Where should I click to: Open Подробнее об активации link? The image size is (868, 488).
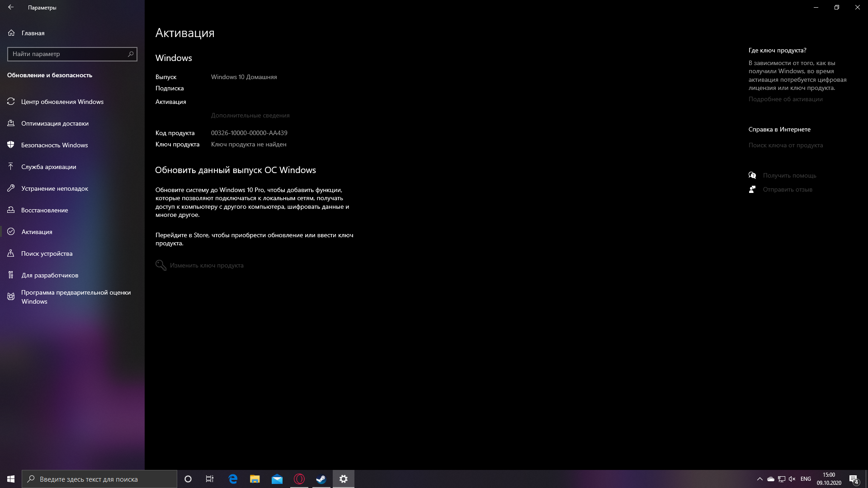coord(785,99)
